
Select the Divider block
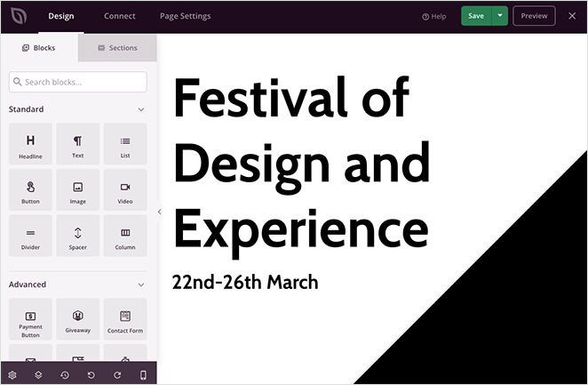coord(30,236)
